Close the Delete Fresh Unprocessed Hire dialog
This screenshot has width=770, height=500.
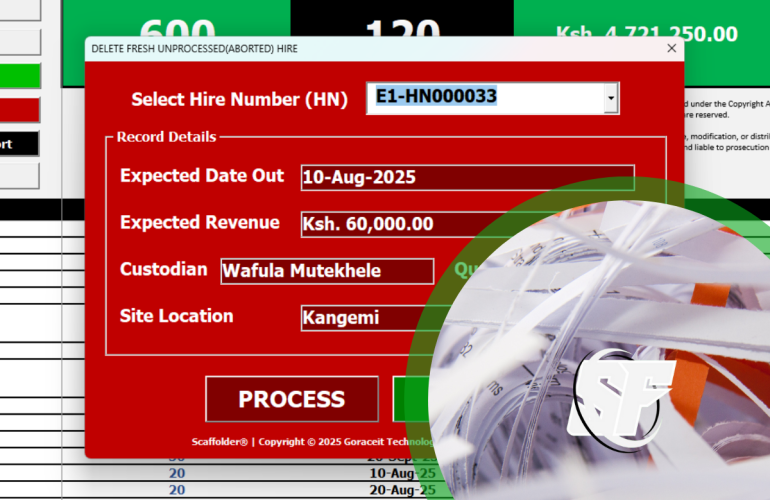pos(672,48)
